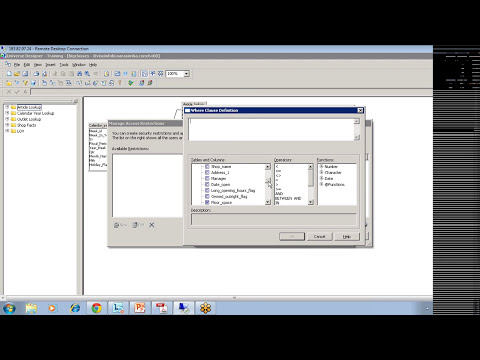Open Google Chrome from the taskbar
The height and width of the screenshot is (360, 480).
97,308
